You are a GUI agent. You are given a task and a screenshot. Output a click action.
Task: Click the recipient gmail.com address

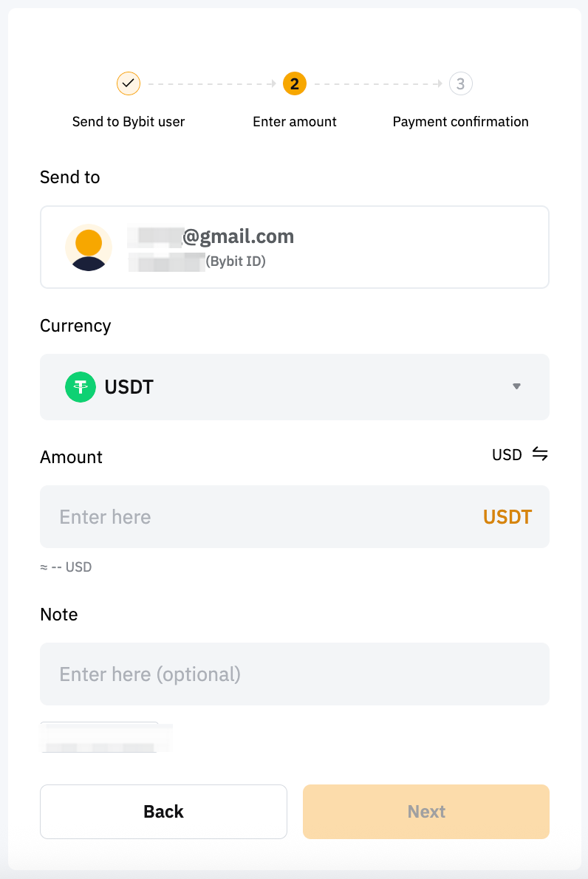tap(238, 236)
